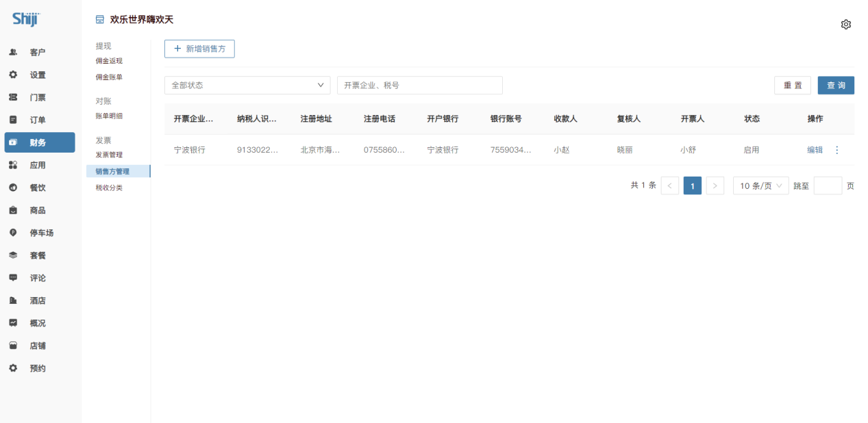Open 佣金账单 submenu entry
The height and width of the screenshot is (423, 868).
pos(109,77)
